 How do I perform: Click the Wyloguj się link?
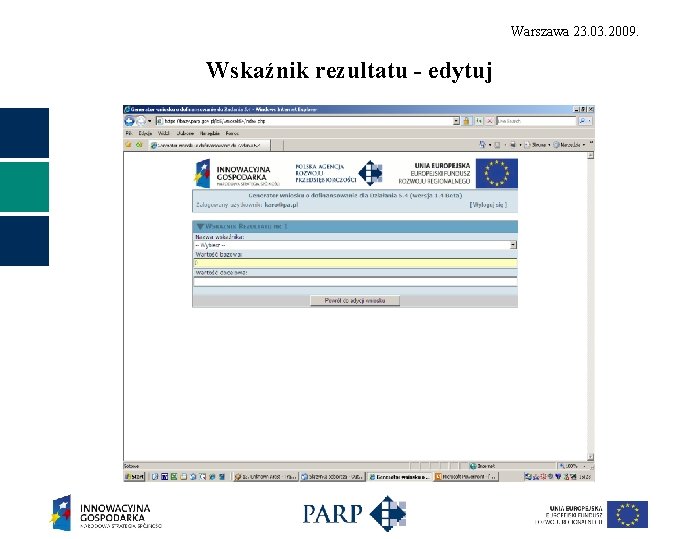pos(488,205)
